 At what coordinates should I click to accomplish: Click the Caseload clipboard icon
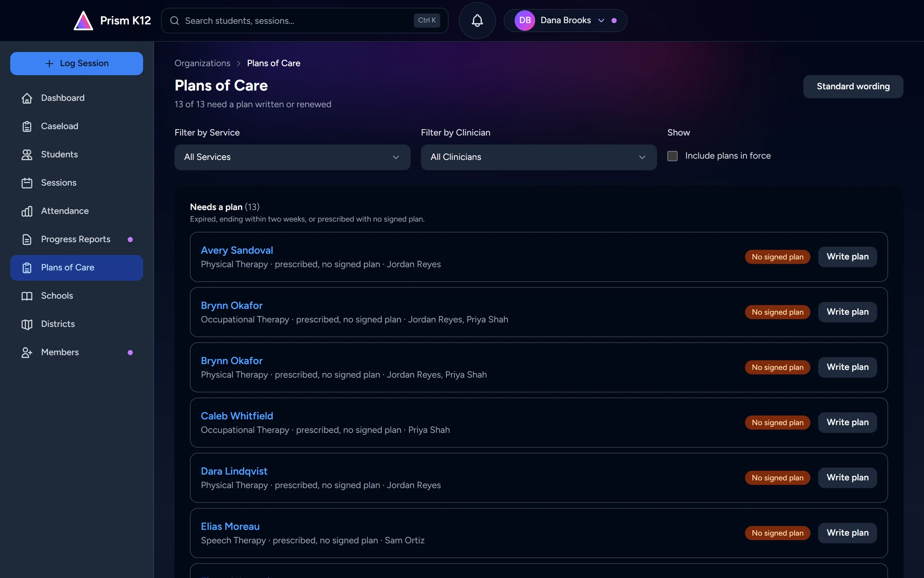(27, 126)
